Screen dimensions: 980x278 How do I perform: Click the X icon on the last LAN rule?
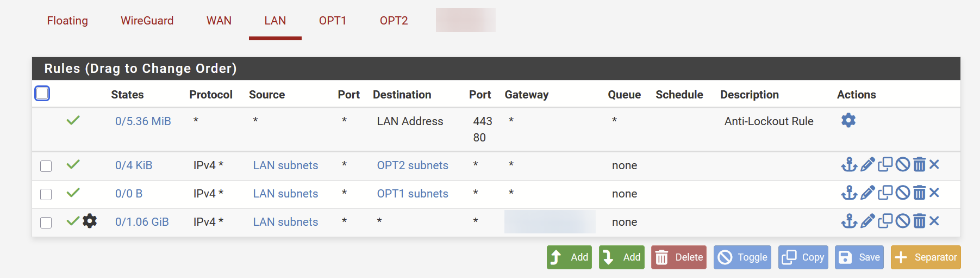[934, 221]
